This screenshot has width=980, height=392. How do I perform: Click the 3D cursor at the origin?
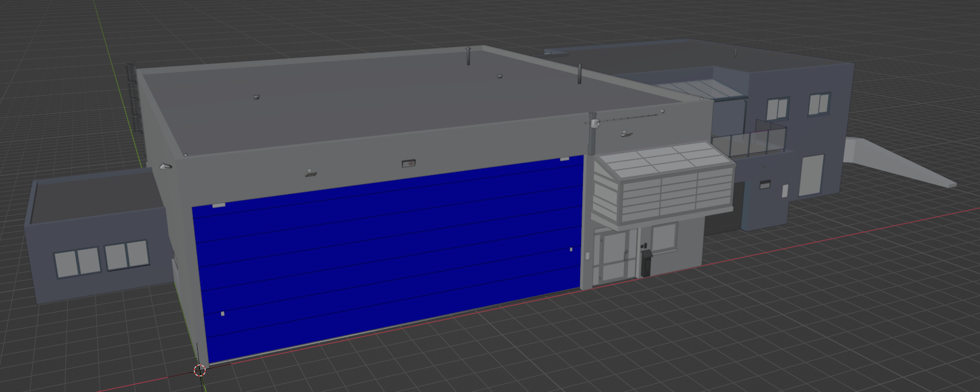pyautogui.click(x=199, y=370)
